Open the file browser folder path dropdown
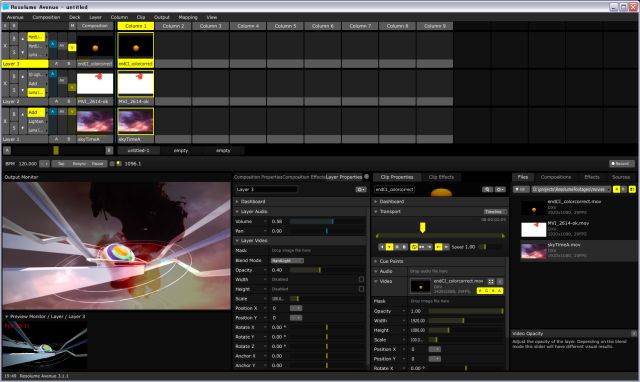Screen dimensions: 640x382 click(x=571, y=189)
